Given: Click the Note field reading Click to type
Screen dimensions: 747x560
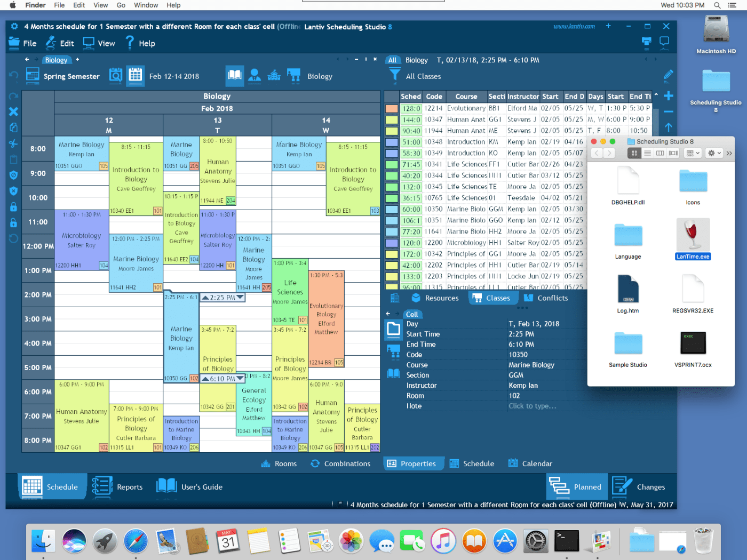Looking at the screenshot, I should click(533, 406).
